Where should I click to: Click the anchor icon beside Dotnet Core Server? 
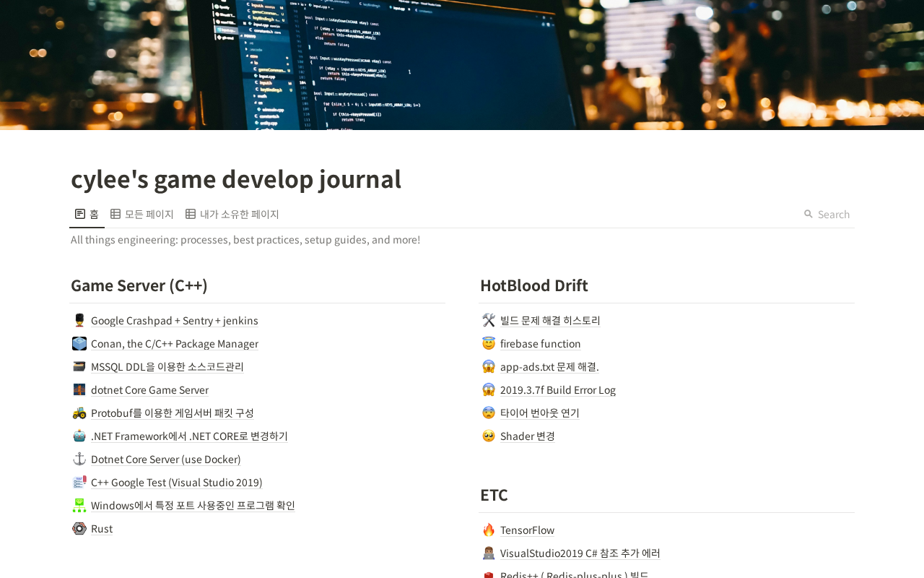click(79, 459)
